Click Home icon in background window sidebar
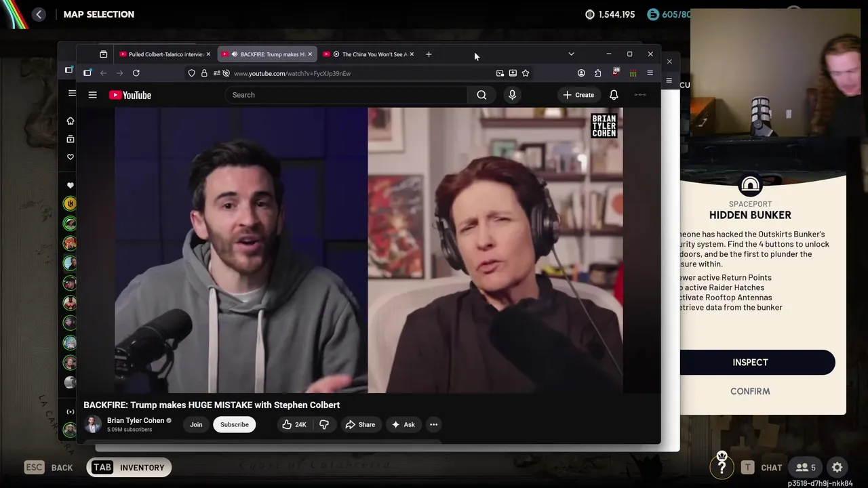The width and height of the screenshot is (868, 488). click(x=71, y=121)
